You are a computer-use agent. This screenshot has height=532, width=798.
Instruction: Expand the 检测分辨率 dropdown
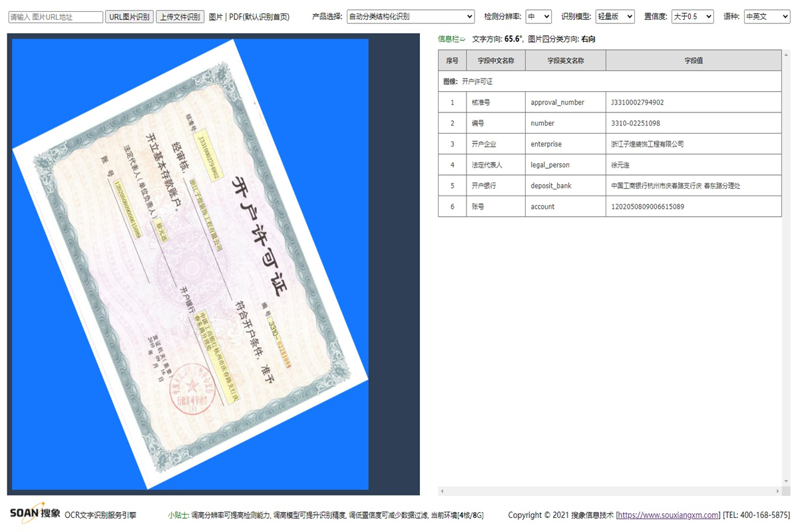click(538, 17)
